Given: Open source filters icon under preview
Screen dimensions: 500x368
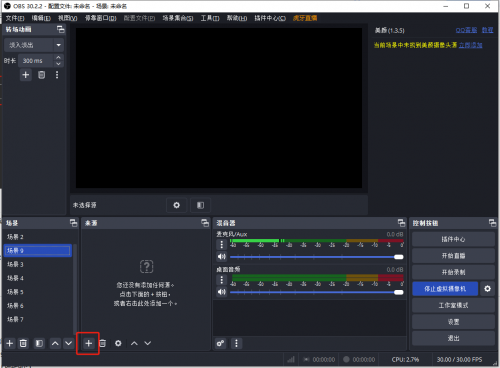Looking at the screenshot, I should pos(200,205).
